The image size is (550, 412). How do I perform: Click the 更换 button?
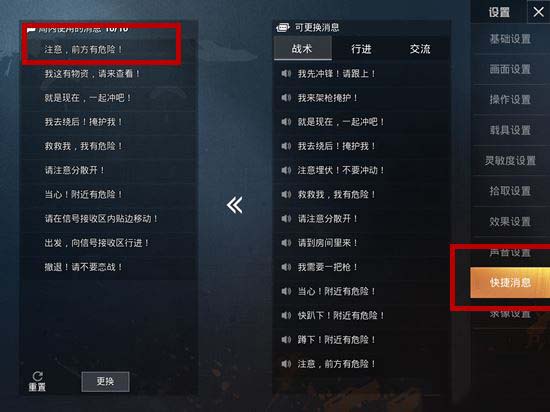click(x=105, y=381)
